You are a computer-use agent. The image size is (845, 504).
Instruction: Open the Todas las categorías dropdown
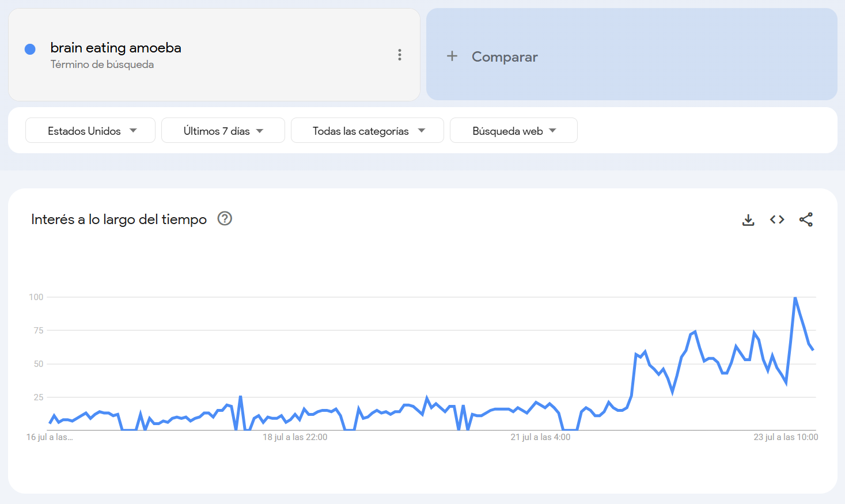(367, 130)
